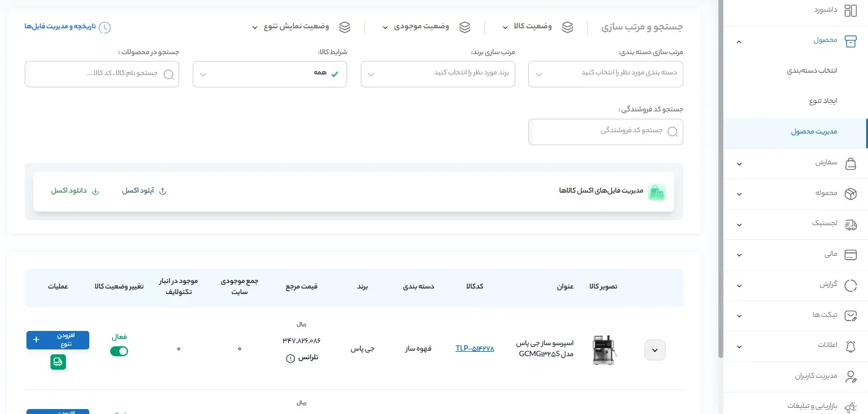Click the جی پاس brand cell

click(x=363, y=349)
